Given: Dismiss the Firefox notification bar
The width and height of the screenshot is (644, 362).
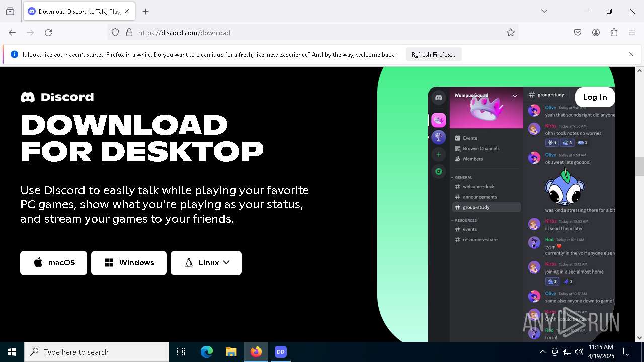Looking at the screenshot, I should (x=631, y=54).
